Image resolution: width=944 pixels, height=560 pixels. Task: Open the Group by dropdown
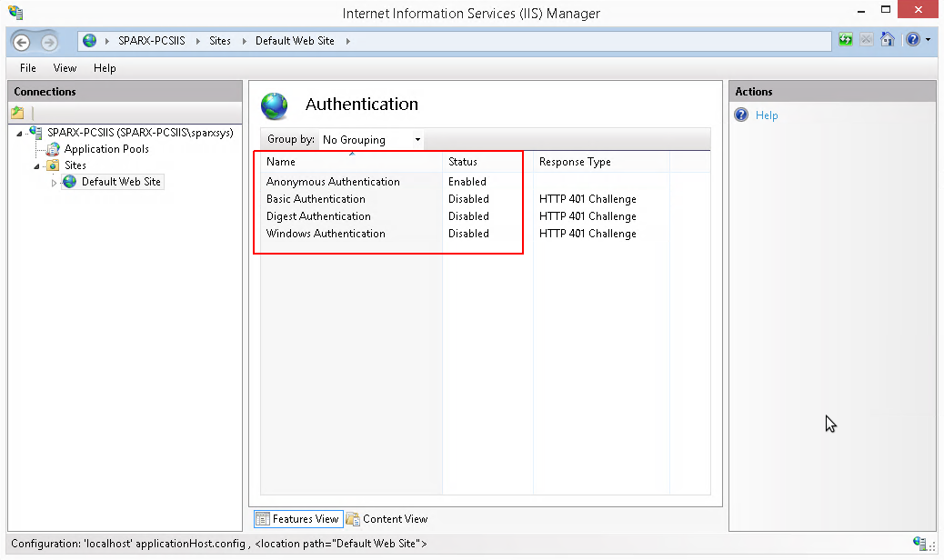coord(371,140)
